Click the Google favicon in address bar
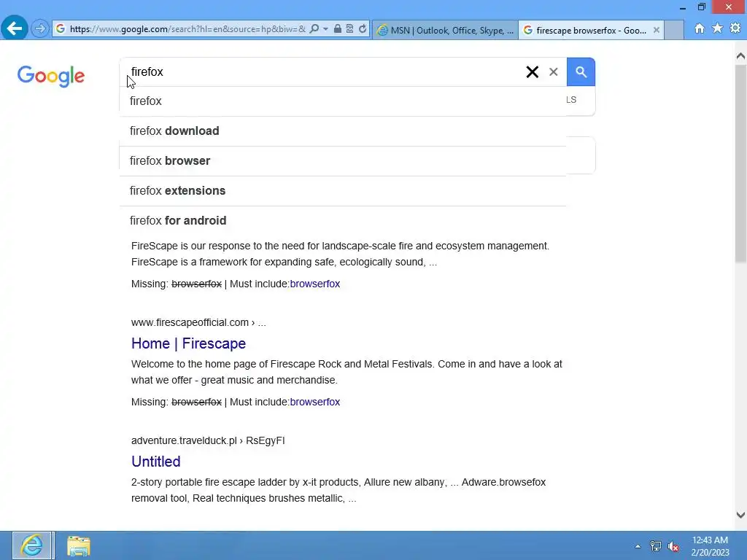The image size is (747, 560). coord(61,29)
